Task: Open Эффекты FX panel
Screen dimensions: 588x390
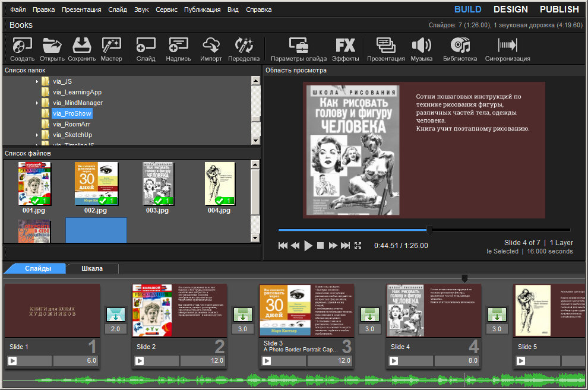Action: coord(345,46)
